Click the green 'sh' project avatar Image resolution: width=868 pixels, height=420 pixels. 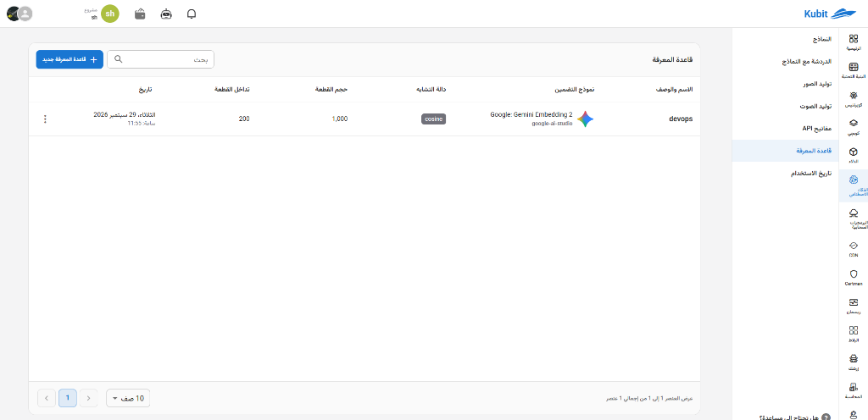tap(110, 14)
